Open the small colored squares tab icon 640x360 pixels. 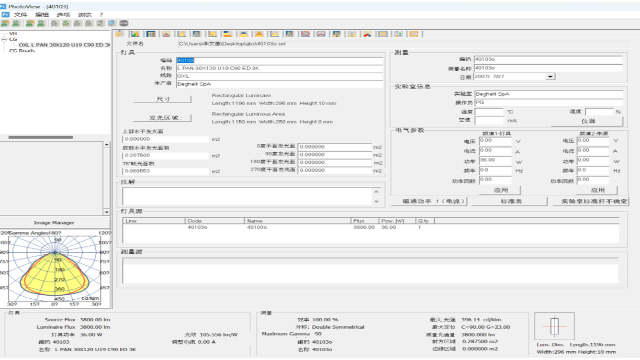pos(398,34)
